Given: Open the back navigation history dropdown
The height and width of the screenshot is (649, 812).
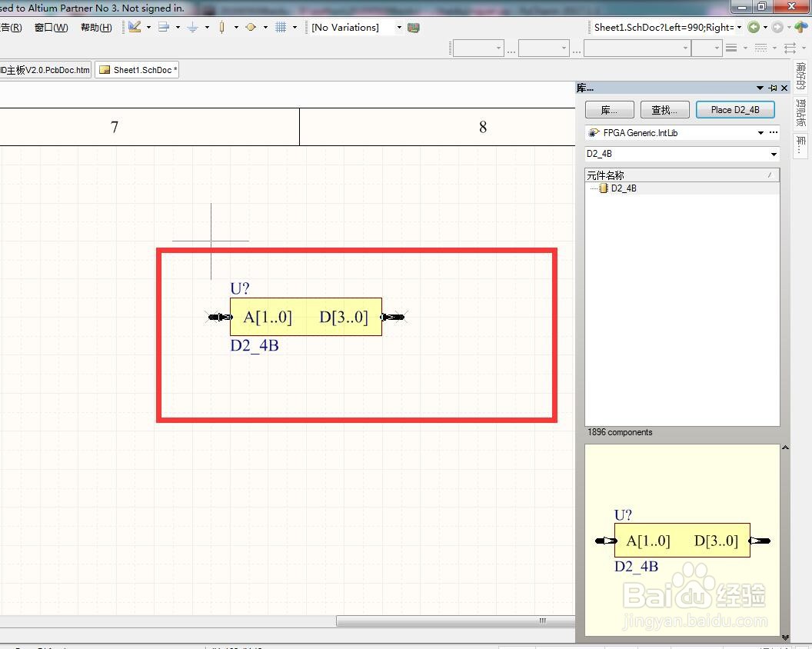Looking at the screenshot, I should tap(765, 27).
